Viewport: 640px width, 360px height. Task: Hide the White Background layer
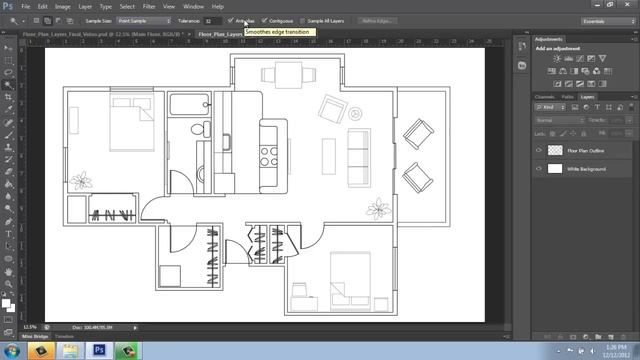click(x=538, y=169)
